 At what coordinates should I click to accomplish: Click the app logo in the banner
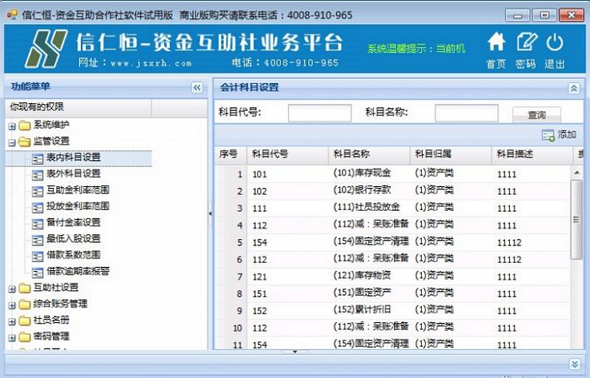pyautogui.click(x=46, y=49)
